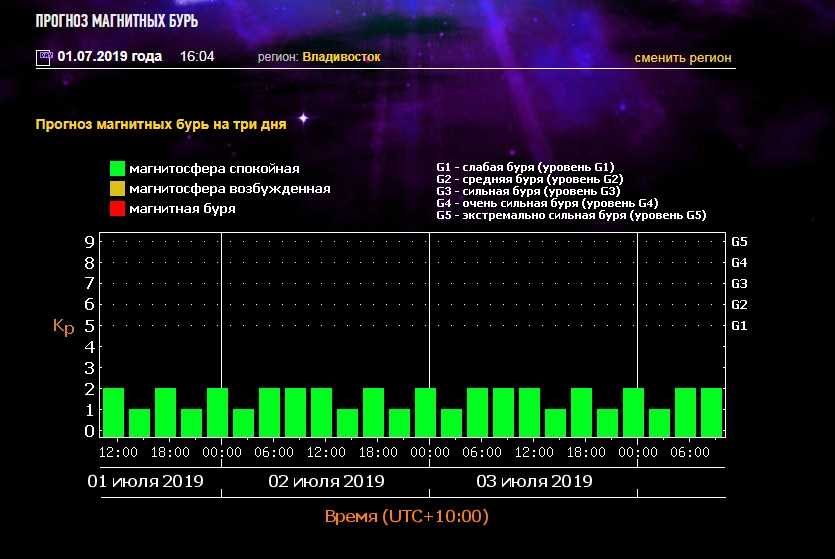Click the магнитосфера спокойная legend text
The image size is (835, 559).
(214, 169)
